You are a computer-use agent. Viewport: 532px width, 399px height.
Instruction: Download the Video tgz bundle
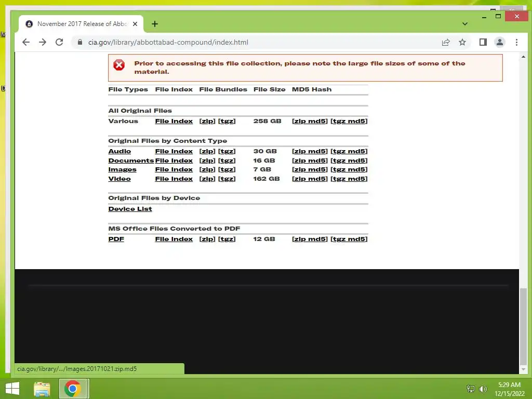(x=227, y=179)
